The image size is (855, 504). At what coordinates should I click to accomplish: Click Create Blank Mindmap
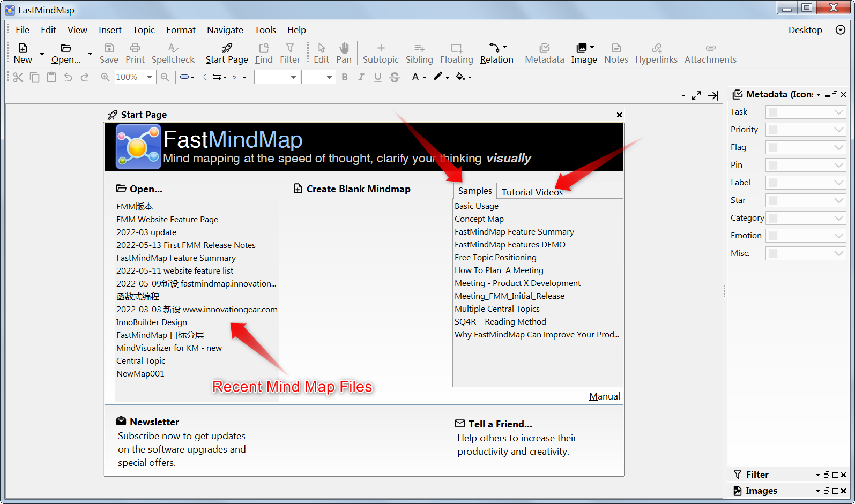(352, 189)
